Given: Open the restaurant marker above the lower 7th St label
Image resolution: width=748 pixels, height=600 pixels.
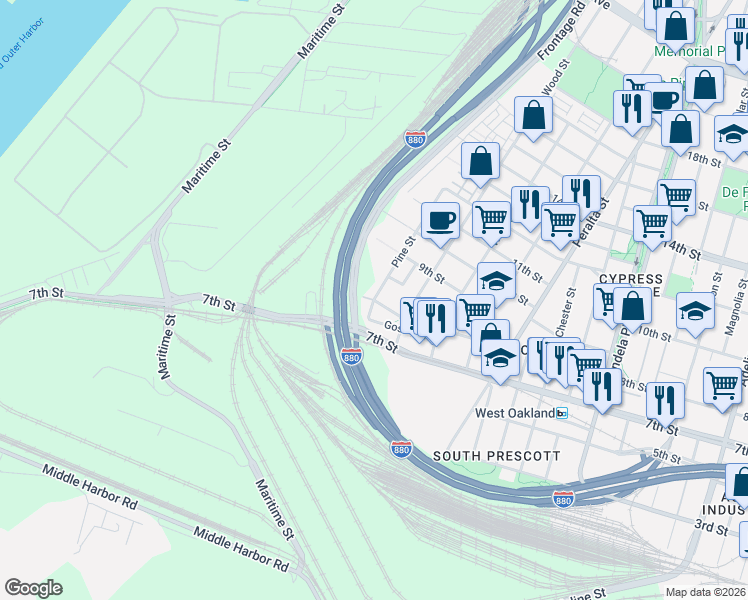Looking at the screenshot, I should pos(665,403).
